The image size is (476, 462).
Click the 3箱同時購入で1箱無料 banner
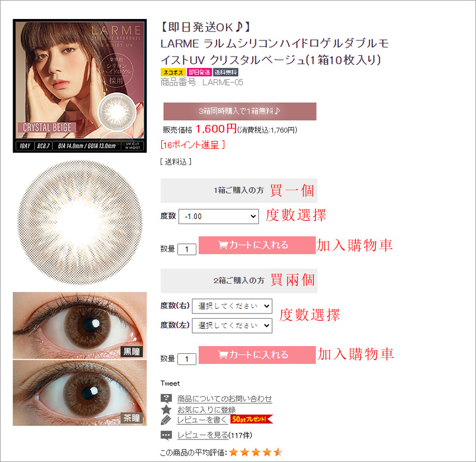[x=240, y=111]
